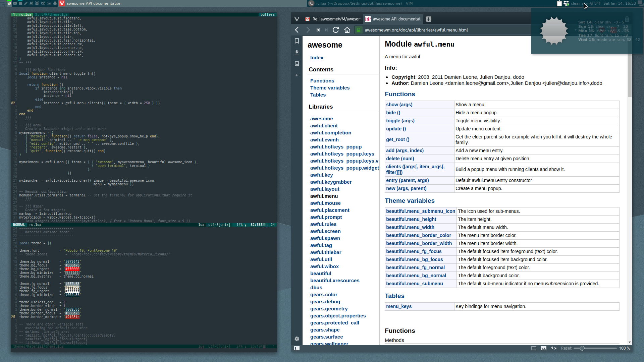Open the page actions chevron in the status bar
The image size is (644, 362).
(x=553, y=348)
